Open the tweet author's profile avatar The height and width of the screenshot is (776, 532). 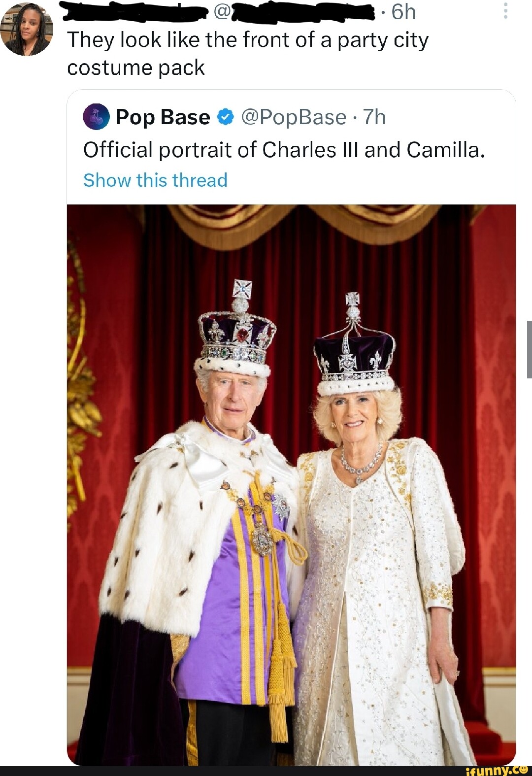27,30
